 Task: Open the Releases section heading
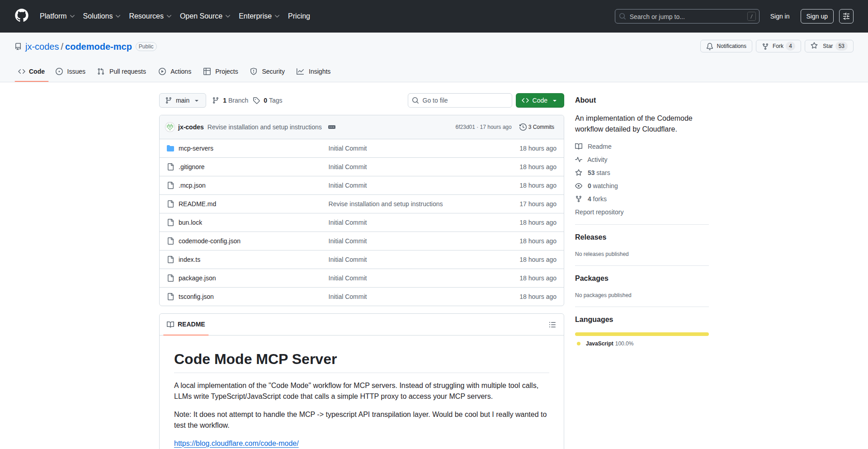click(x=590, y=237)
